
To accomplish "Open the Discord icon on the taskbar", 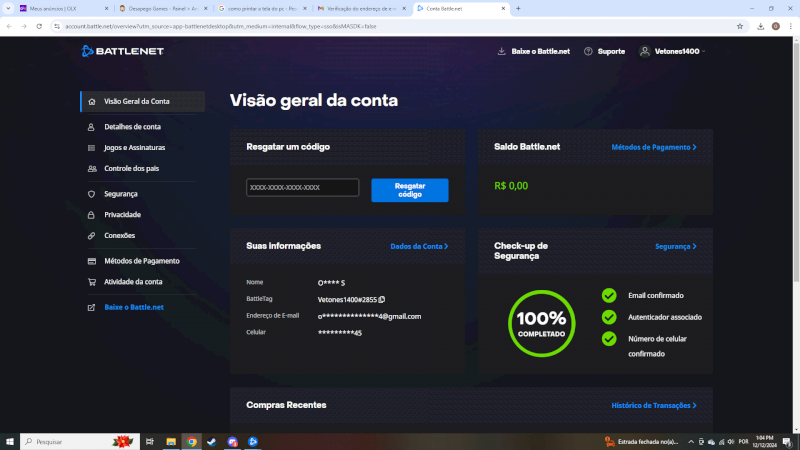I will [232, 442].
